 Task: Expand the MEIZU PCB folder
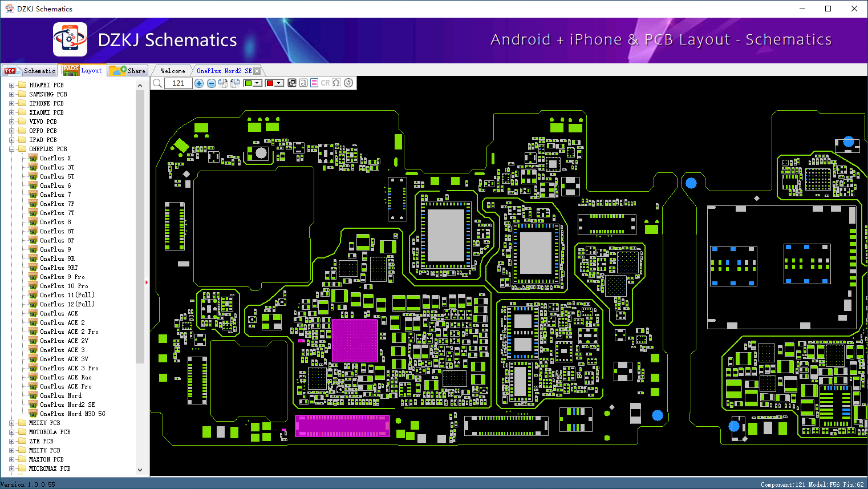pyautogui.click(x=11, y=423)
